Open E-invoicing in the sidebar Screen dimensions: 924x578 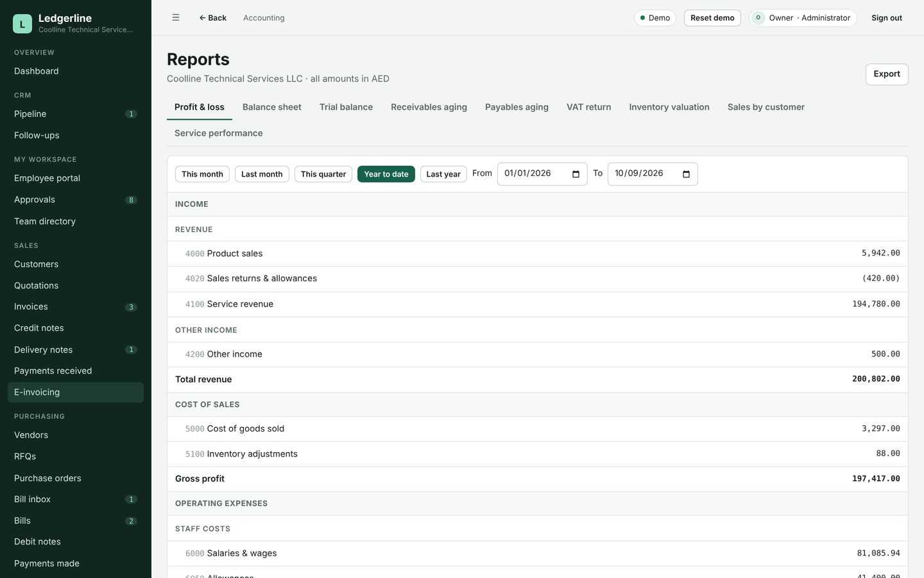click(76, 392)
